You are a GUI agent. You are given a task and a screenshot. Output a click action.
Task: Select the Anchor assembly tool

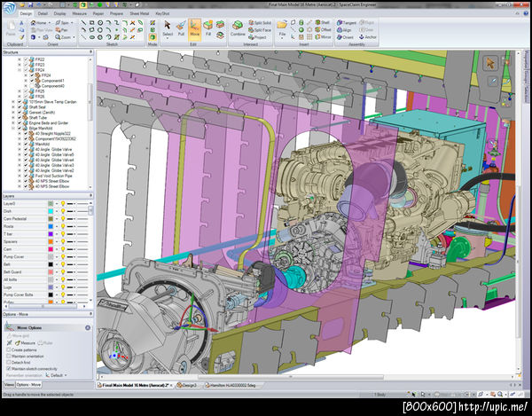[368, 37]
